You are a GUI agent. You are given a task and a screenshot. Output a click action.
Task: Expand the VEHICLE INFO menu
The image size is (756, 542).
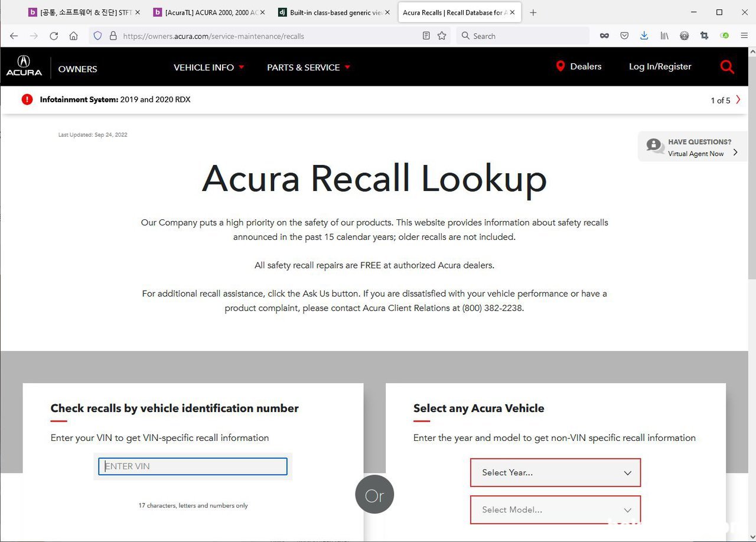(209, 67)
